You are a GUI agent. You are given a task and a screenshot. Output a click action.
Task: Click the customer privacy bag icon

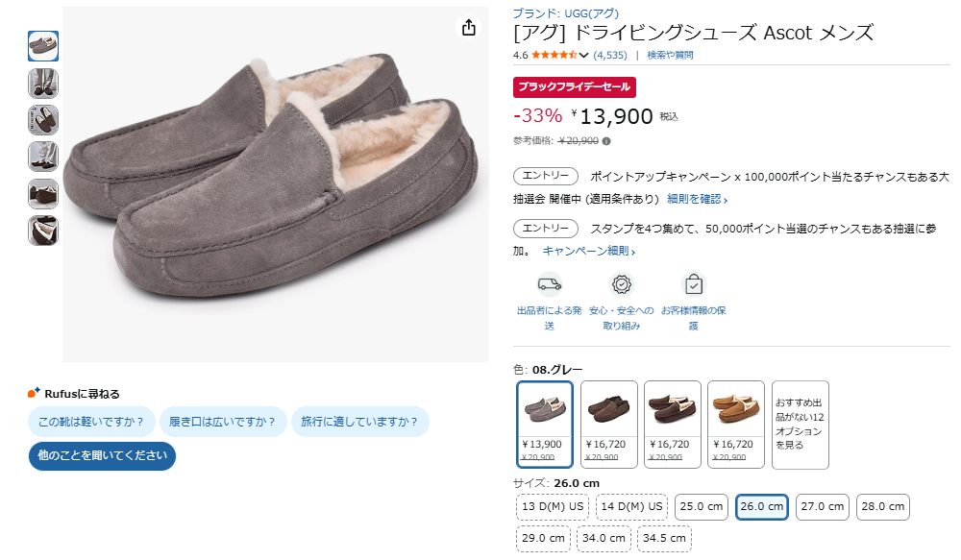coord(693,284)
